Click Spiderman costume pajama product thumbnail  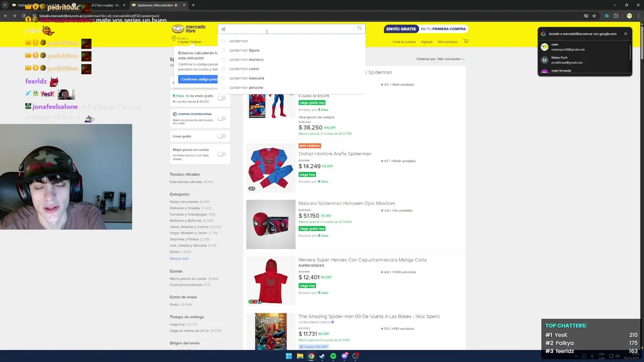(271, 168)
